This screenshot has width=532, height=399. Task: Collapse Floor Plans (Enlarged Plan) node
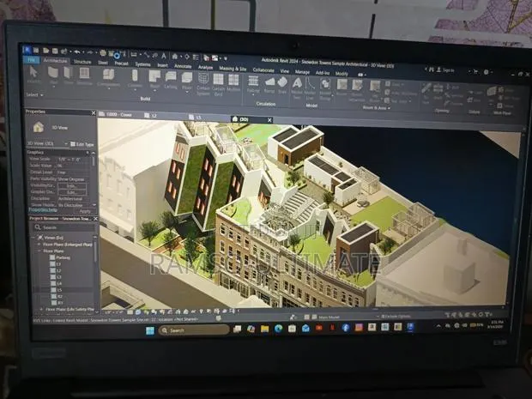(x=39, y=245)
